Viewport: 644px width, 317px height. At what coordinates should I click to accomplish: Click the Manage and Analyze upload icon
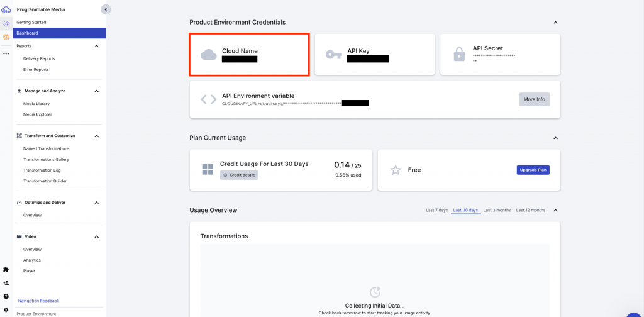coord(19,91)
